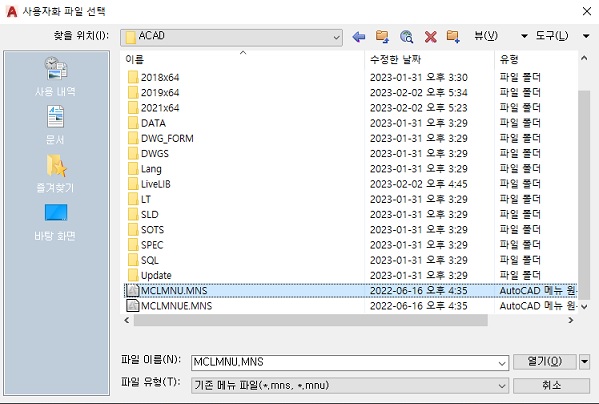
Task: Open 문서 documents in sidebar
Action: pos(55,125)
